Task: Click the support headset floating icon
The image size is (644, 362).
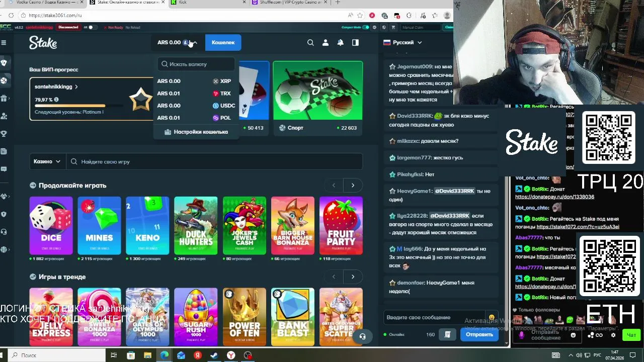Action: [x=362, y=336]
